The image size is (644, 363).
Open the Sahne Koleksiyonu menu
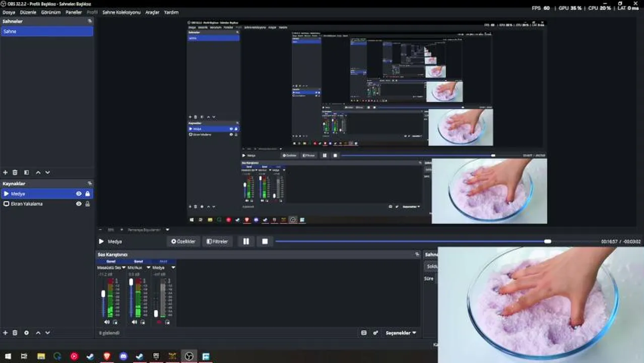[121, 12]
